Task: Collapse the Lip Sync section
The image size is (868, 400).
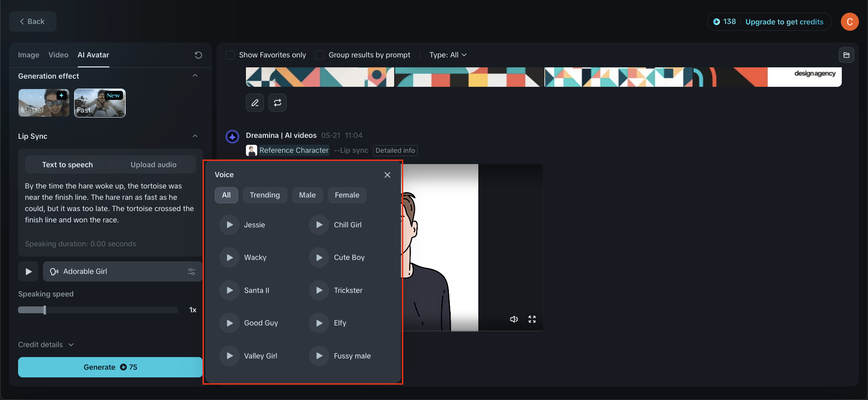Action: pyautogui.click(x=195, y=136)
